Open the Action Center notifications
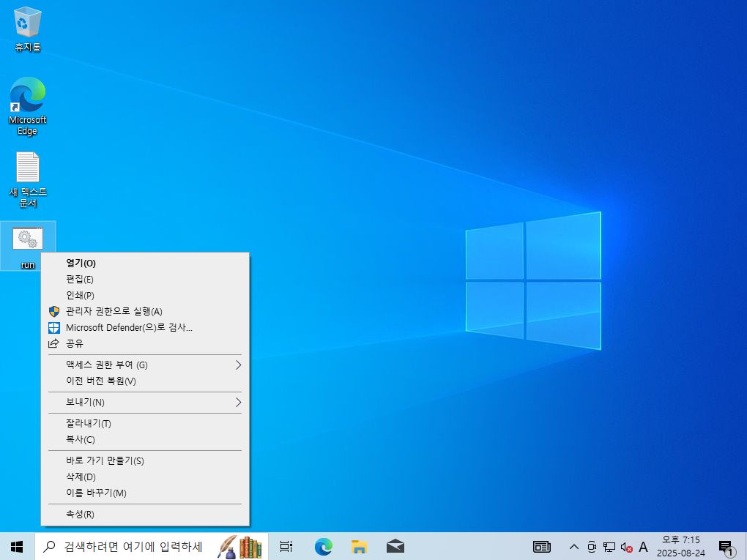 (x=727, y=548)
